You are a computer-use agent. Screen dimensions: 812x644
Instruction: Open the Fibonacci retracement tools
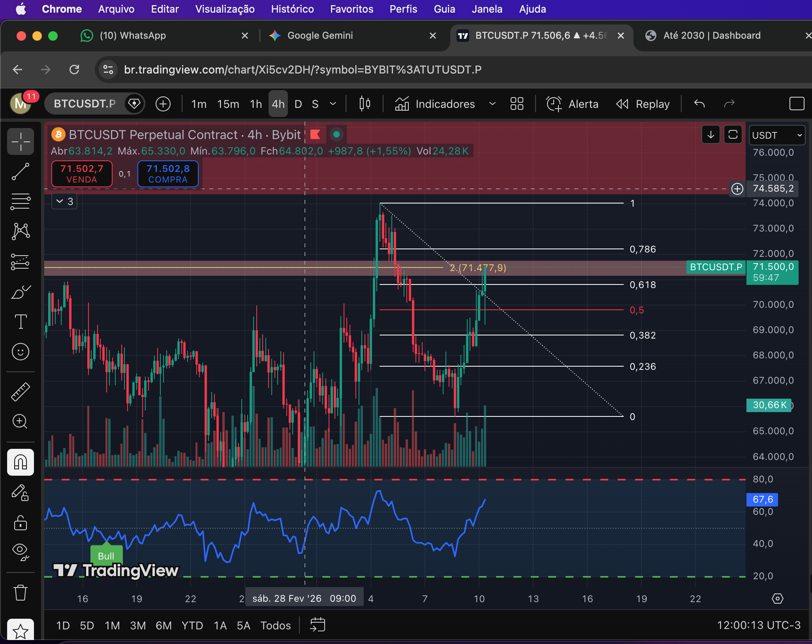click(21, 202)
